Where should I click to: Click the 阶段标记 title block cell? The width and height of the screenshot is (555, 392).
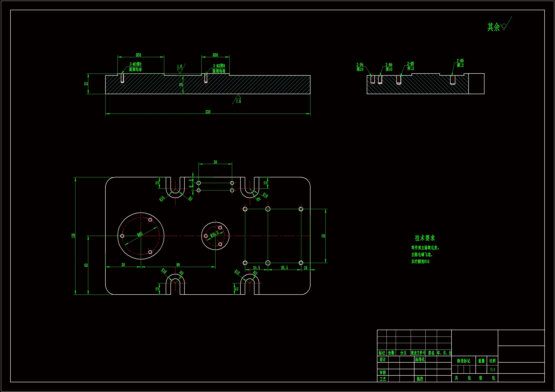463,361
